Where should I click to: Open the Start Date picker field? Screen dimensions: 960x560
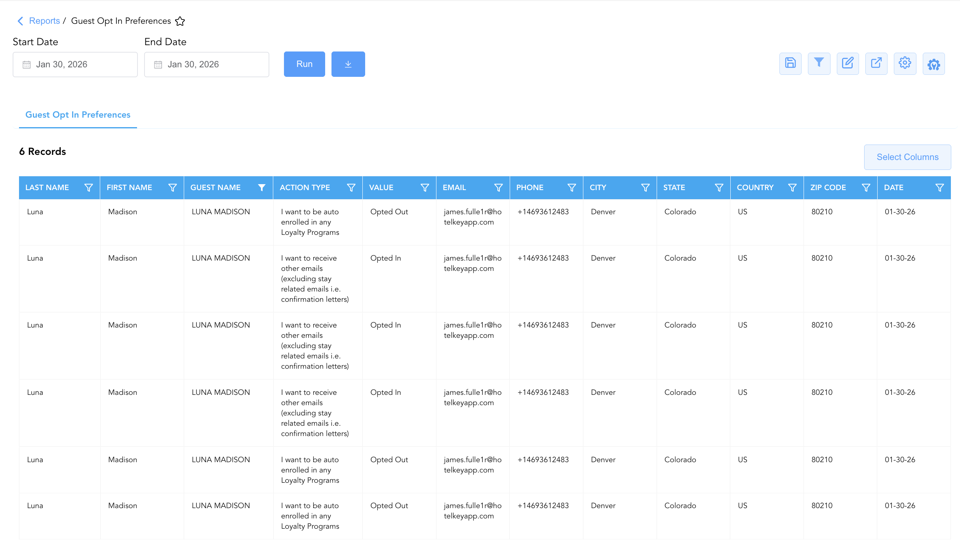coord(75,65)
